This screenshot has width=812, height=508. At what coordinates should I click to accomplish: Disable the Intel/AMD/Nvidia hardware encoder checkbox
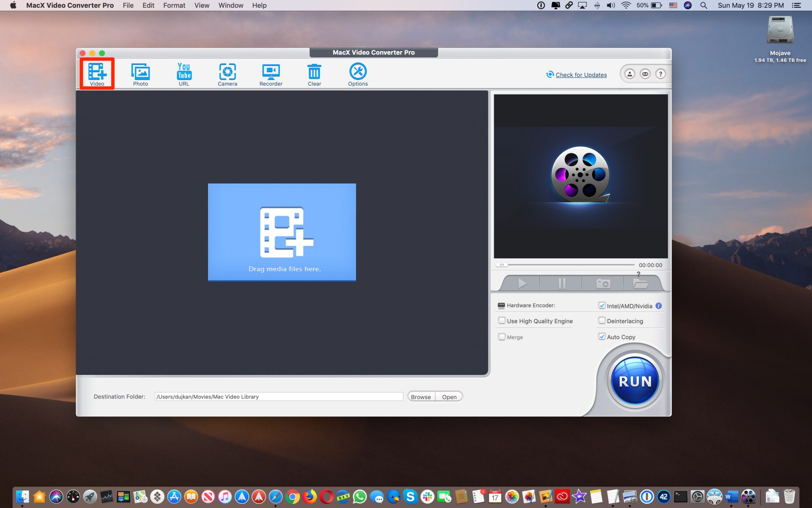click(x=602, y=306)
